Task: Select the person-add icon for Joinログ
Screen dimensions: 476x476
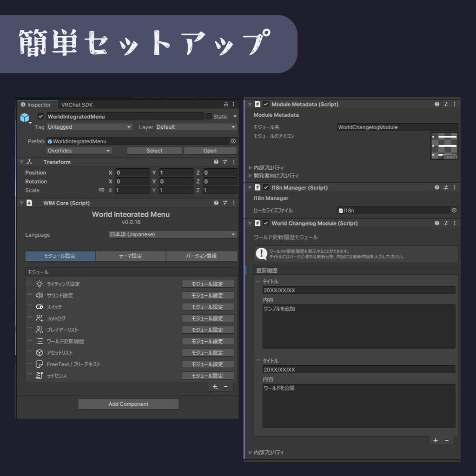Action: (x=40, y=318)
